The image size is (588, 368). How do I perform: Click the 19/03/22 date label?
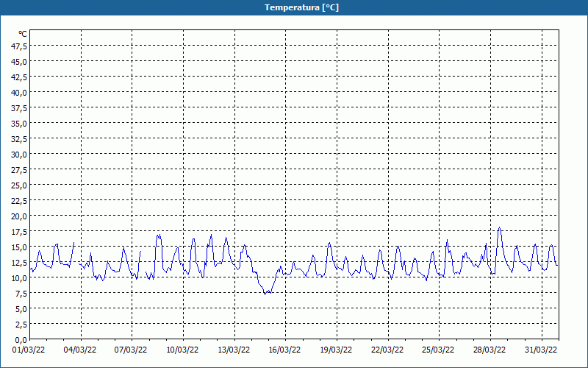tap(336, 350)
